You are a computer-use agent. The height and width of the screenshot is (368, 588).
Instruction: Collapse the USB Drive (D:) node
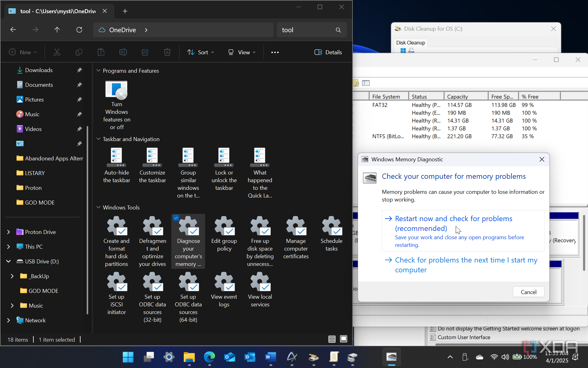[x=9, y=261]
